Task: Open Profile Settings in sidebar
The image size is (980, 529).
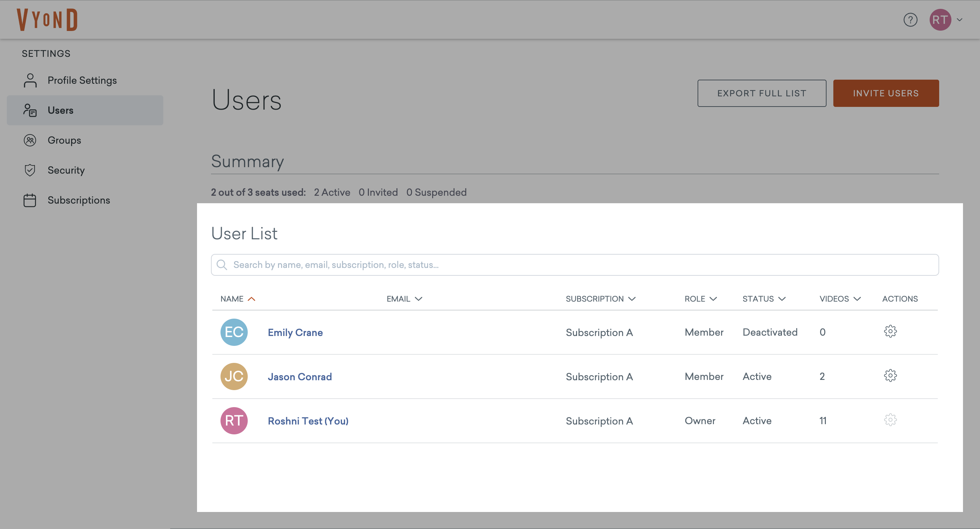Action: coord(82,80)
